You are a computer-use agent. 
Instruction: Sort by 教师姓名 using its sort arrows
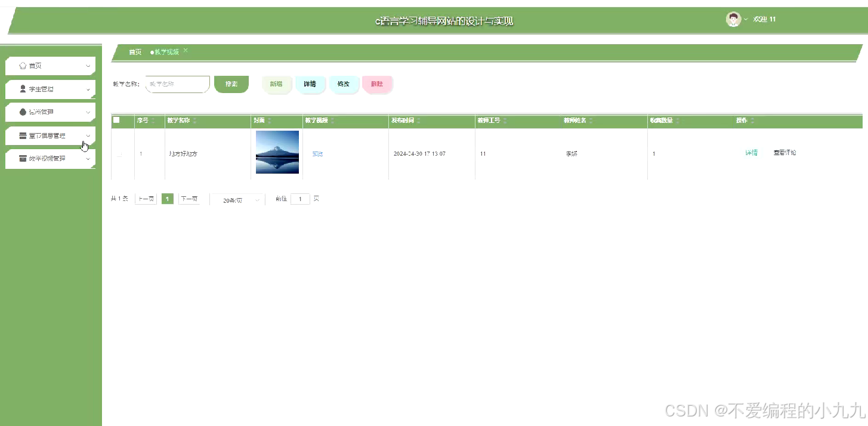point(591,121)
